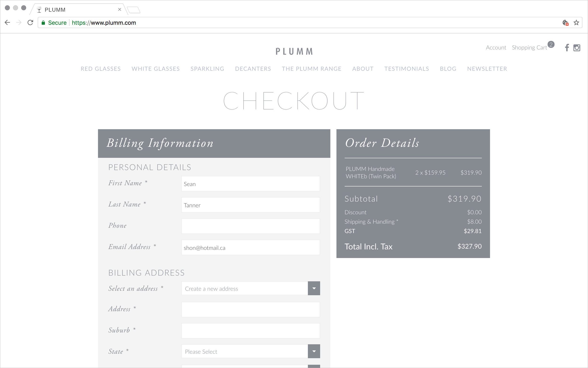Bookmark page with the star icon
This screenshot has width=588, height=368.
point(576,23)
